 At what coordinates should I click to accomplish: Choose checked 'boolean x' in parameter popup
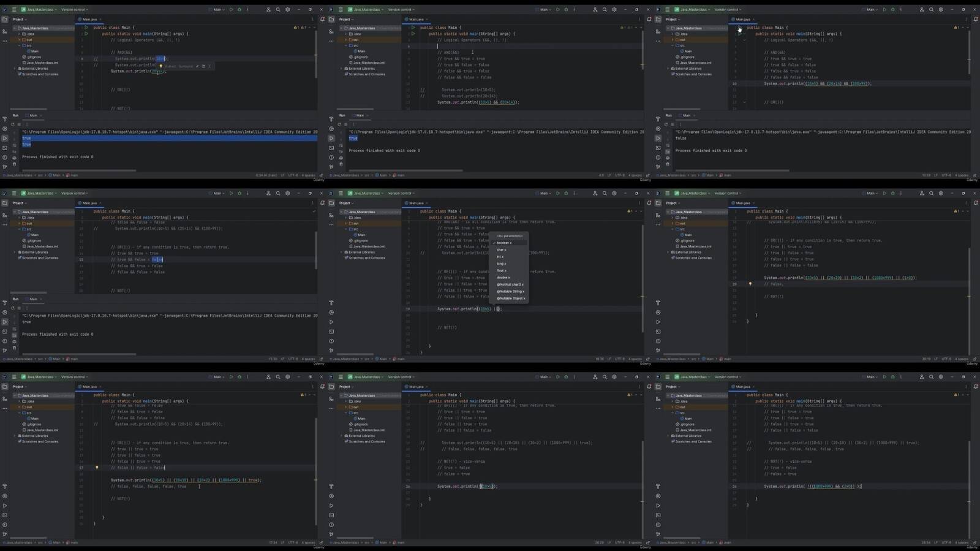[504, 243]
